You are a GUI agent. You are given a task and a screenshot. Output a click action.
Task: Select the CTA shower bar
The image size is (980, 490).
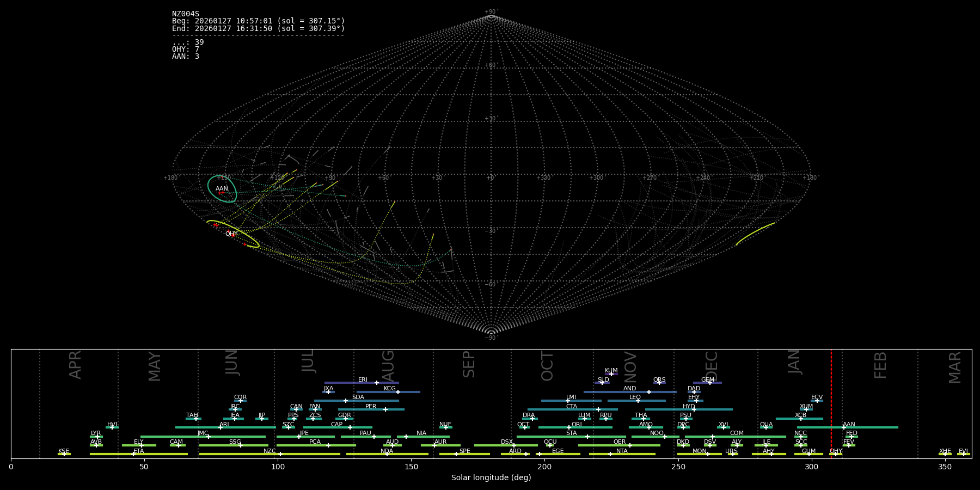(x=573, y=409)
